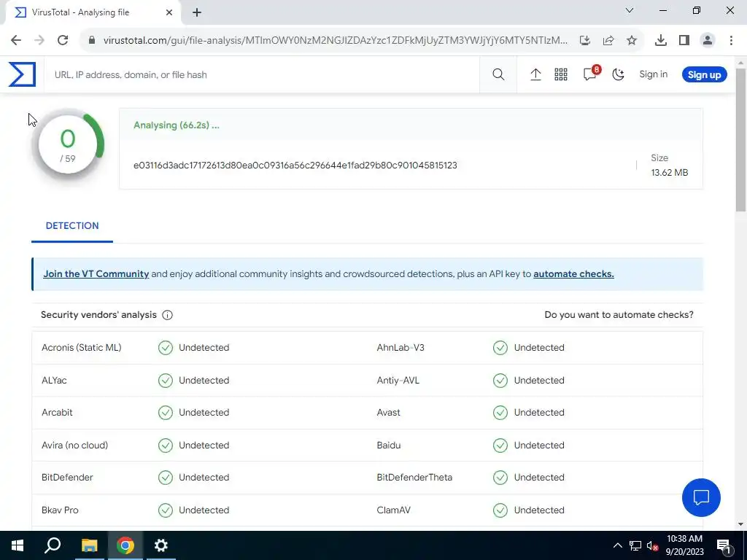Click the Chrome taskbar icon
Screen dimensions: 747x560
pyautogui.click(x=125, y=545)
